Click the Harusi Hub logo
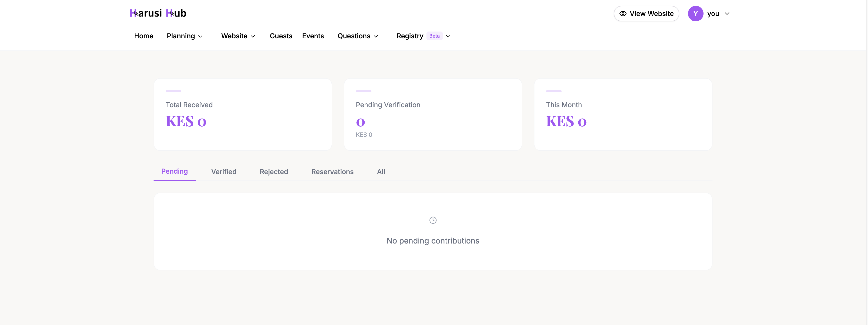The width and height of the screenshot is (868, 325). coord(158,13)
